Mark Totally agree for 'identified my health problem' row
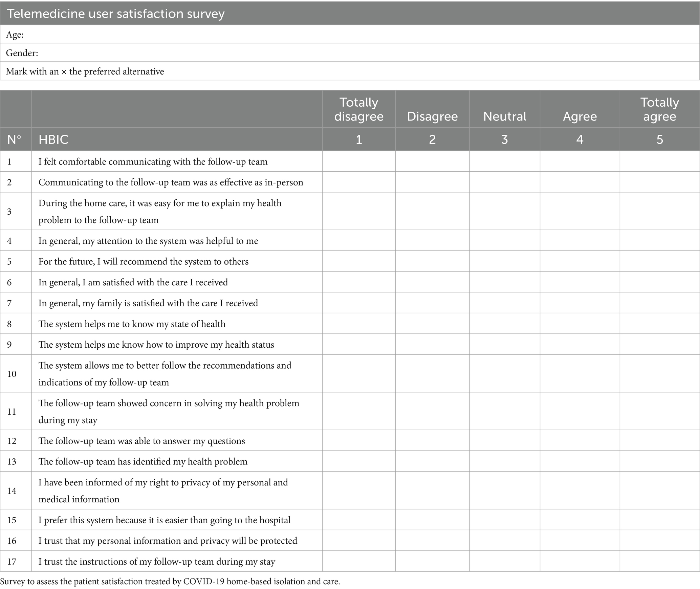Image resolution: width=700 pixels, height=589 pixels. [x=660, y=461]
